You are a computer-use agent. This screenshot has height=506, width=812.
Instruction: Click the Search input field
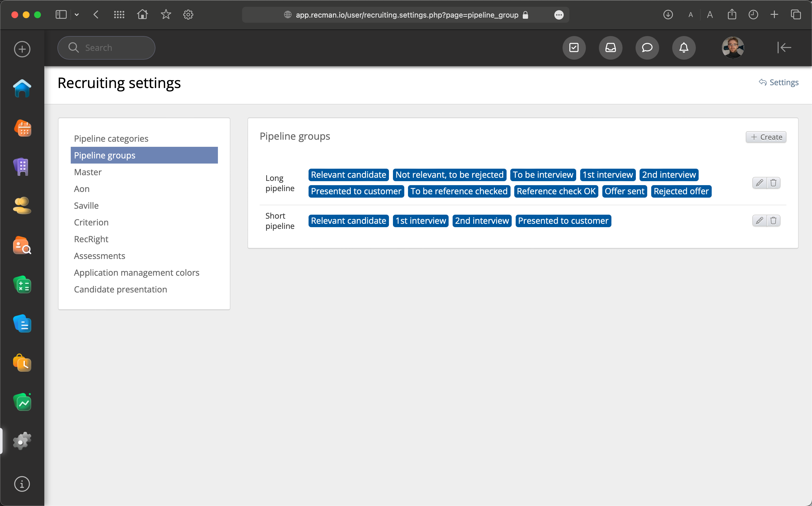(106, 48)
